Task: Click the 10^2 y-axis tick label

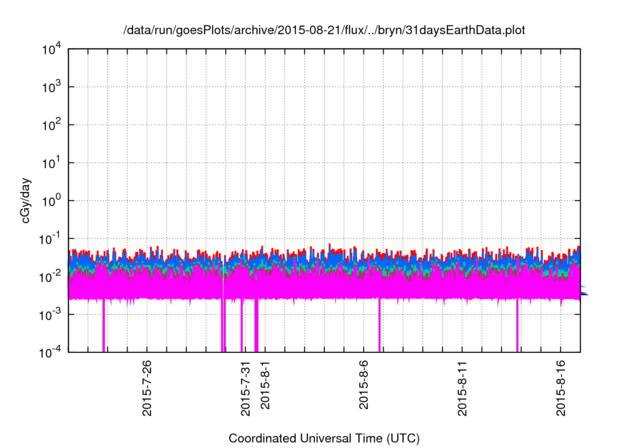Action: (x=51, y=125)
